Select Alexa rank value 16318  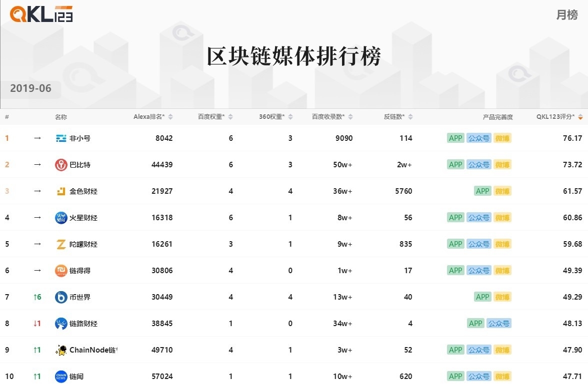pos(162,218)
